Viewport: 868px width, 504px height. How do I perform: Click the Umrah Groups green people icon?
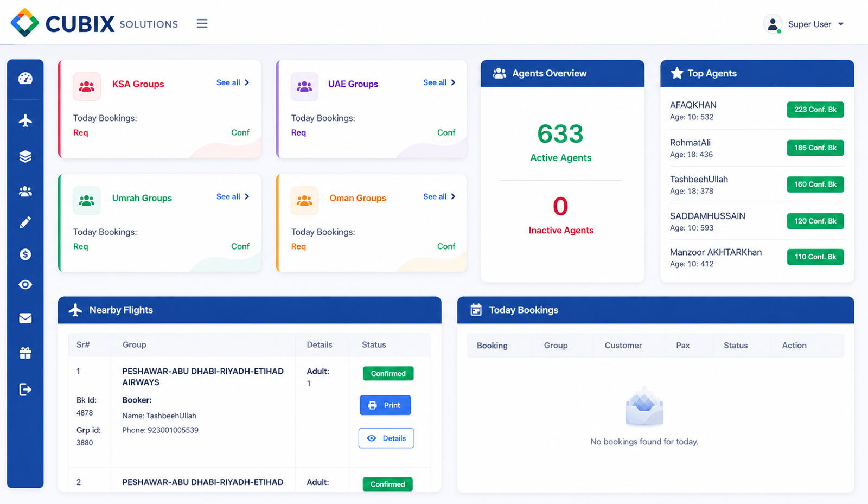[87, 200]
